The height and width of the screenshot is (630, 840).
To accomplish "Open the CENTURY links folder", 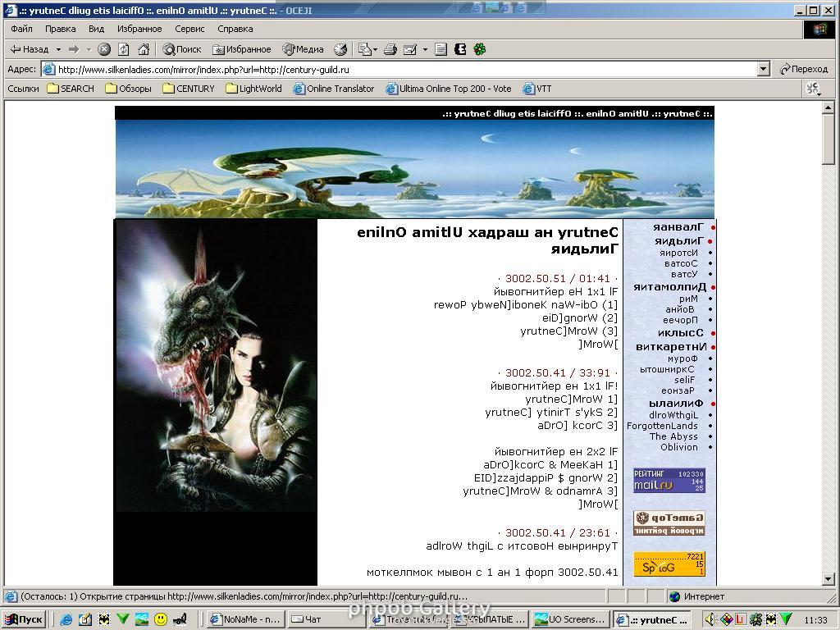I will tap(189, 89).
